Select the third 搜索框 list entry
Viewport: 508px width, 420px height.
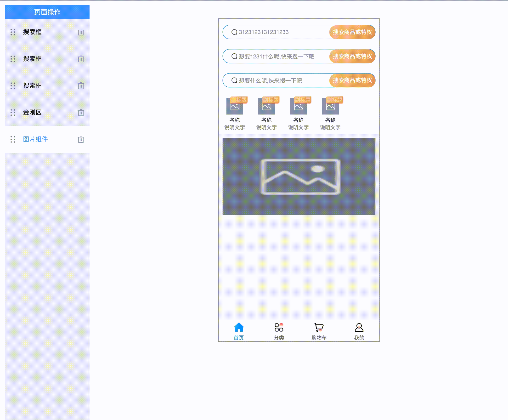[x=32, y=86]
